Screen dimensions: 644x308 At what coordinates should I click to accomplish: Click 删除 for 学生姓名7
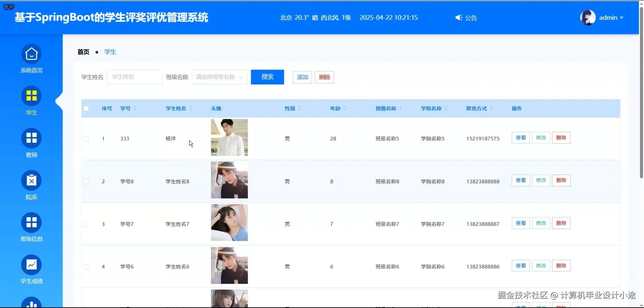(x=561, y=223)
